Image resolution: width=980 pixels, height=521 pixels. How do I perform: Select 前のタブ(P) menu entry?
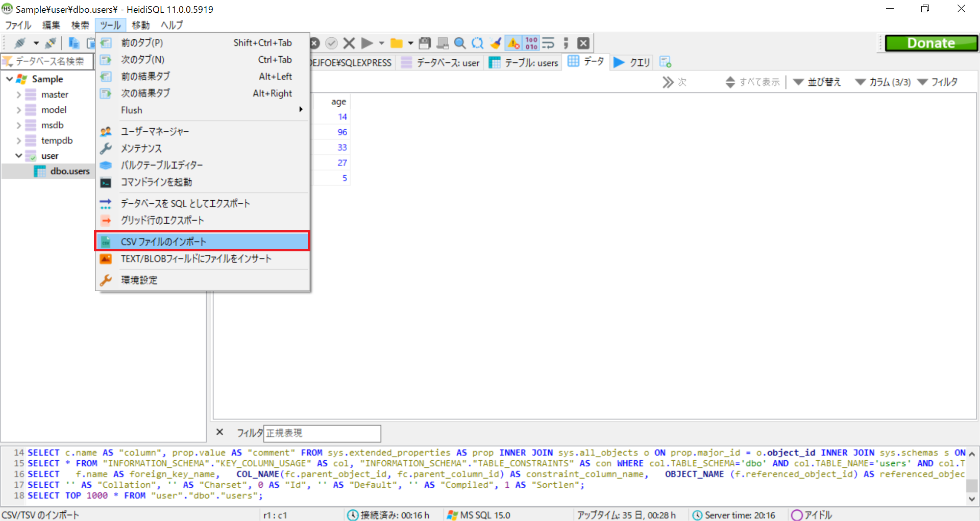[x=203, y=43]
